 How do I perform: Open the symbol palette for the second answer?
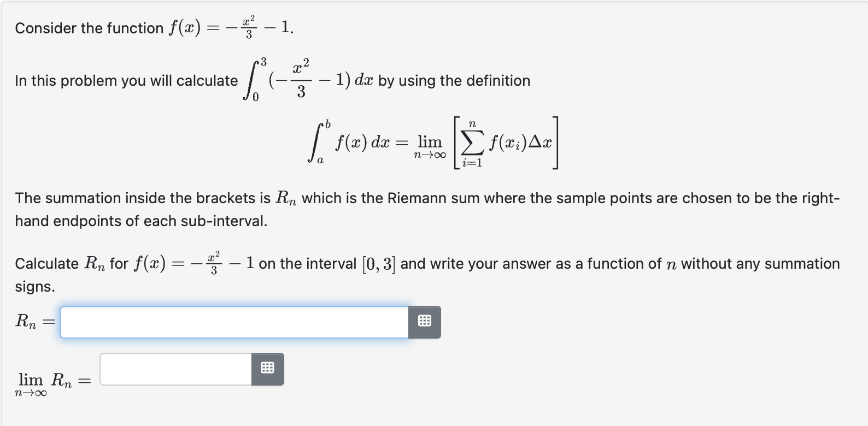267,368
